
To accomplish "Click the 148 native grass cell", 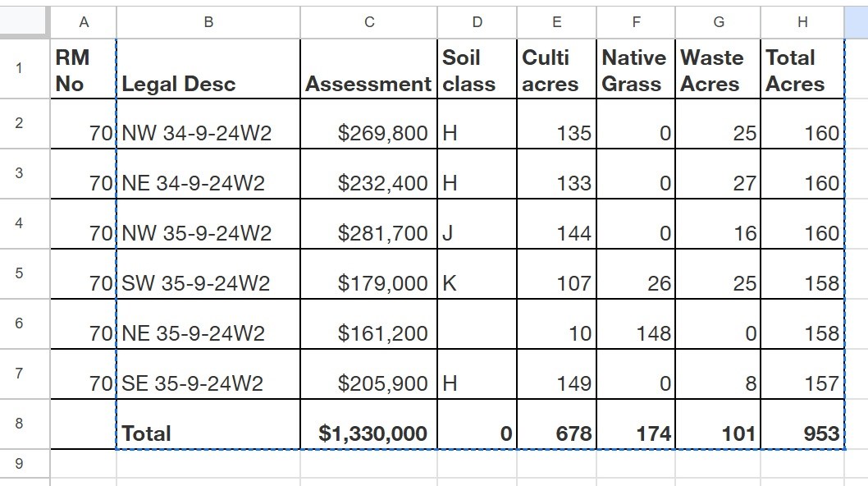I will point(636,333).
